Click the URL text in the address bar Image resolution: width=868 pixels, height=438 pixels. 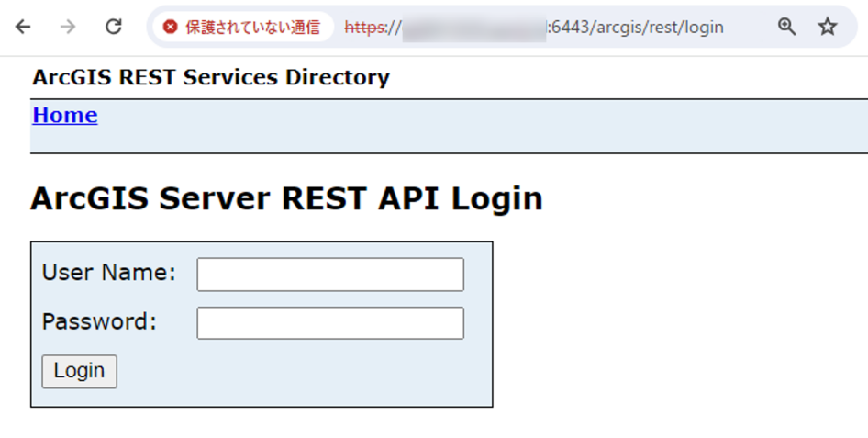(534, 28)
